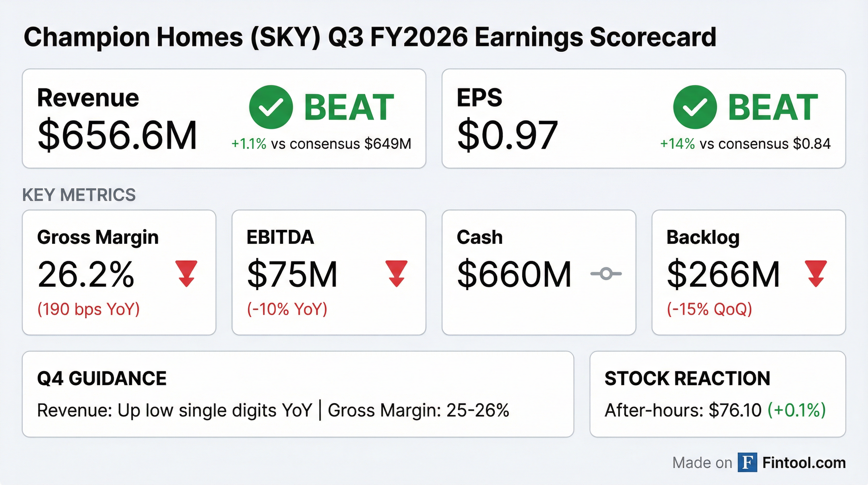The width and height of the screenshot is (868, 485).
Task: Click the Champion Homes scorecard title
Action: [x=370, y=37]
